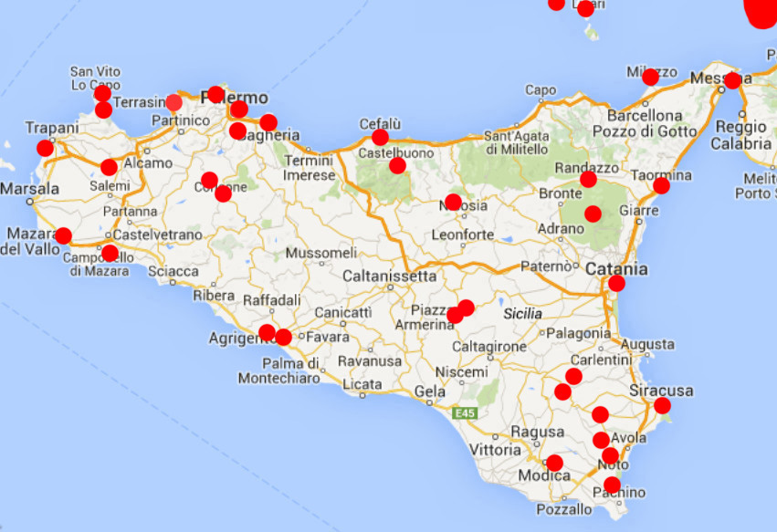Click the red marker at Randazzo
The height and width of the screenshot is (532, 777).
tap(588, 179)
